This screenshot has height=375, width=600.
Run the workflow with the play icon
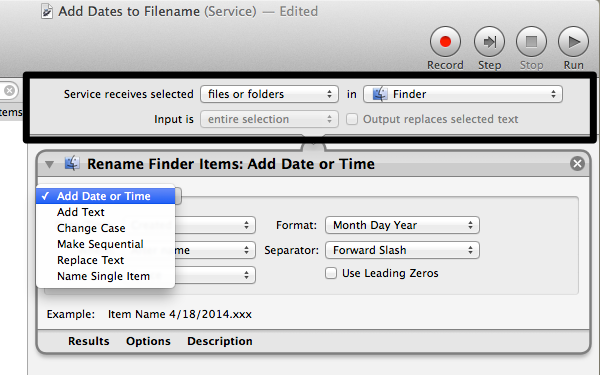(573, 41)
